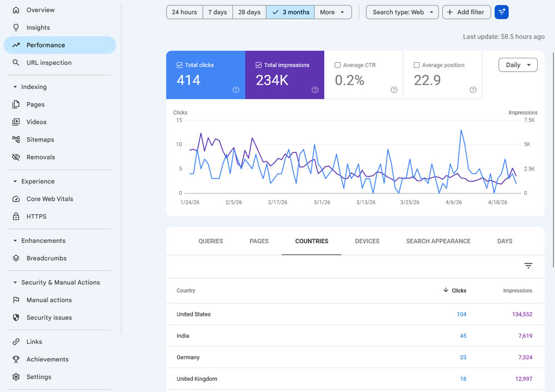The height and width of the screenshot is (392, 555).
Task: Switch to the DEVICES tab
Action: 367,241
